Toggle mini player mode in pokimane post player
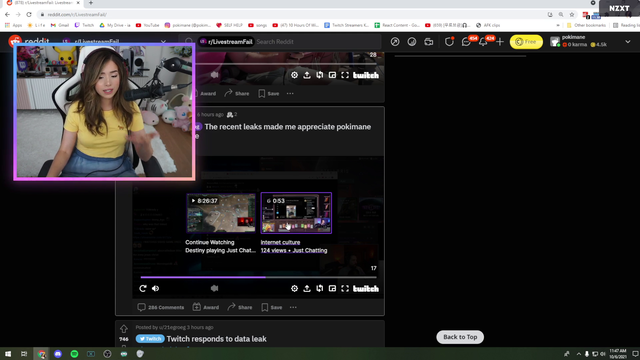640x360 pixels. click(332, 289)
